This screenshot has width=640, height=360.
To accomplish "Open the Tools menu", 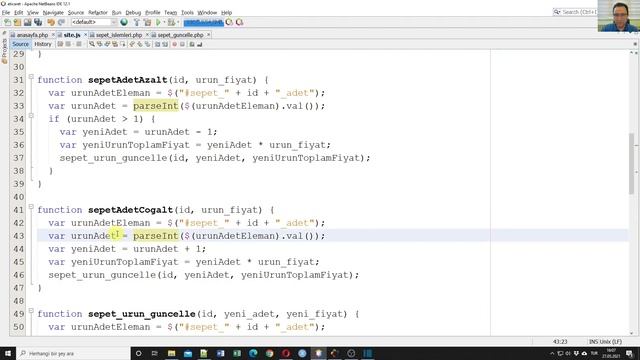I will [187, 13].
